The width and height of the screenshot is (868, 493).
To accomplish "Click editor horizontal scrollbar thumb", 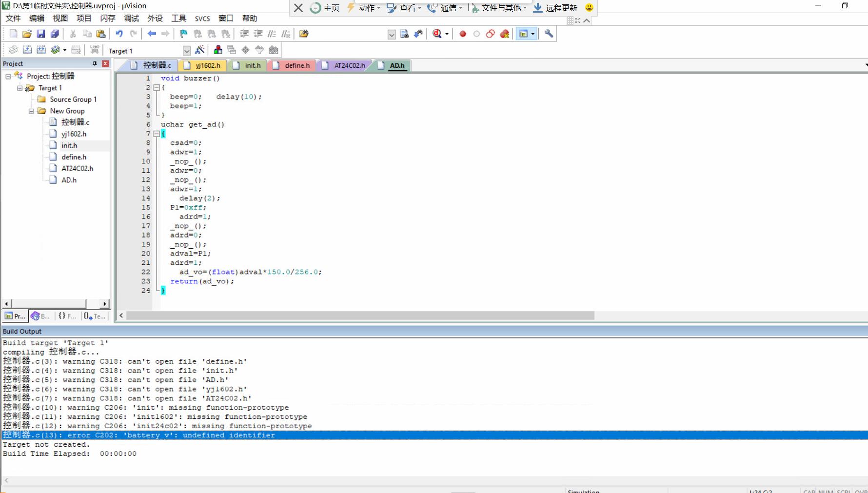I will tap(360, 316).
